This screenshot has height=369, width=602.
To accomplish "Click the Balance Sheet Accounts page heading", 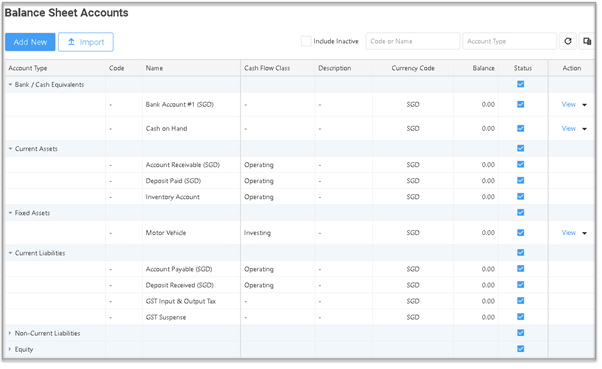I will point(66,13).
